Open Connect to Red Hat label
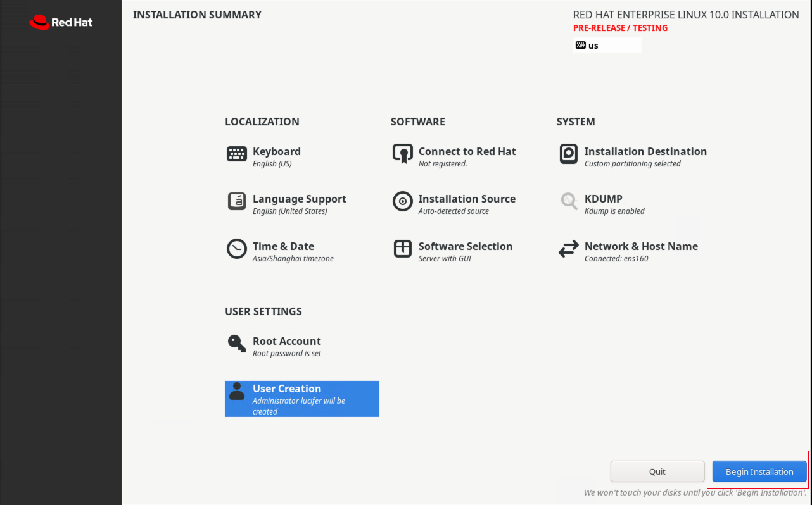The height and width of the screenshot is (505, 812). pos(467,151)
